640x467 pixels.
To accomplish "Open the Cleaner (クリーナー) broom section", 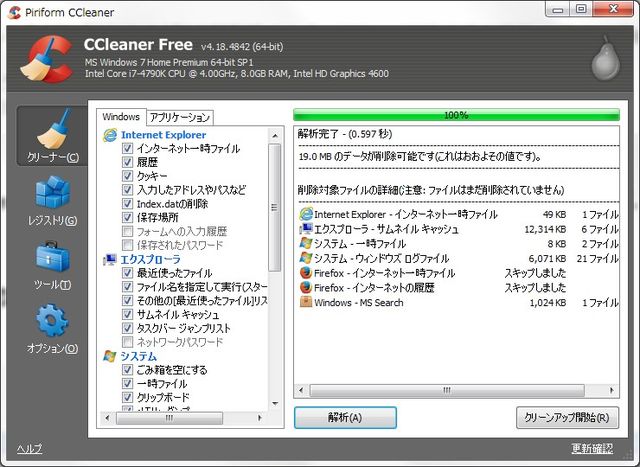I will pos(52,136).
